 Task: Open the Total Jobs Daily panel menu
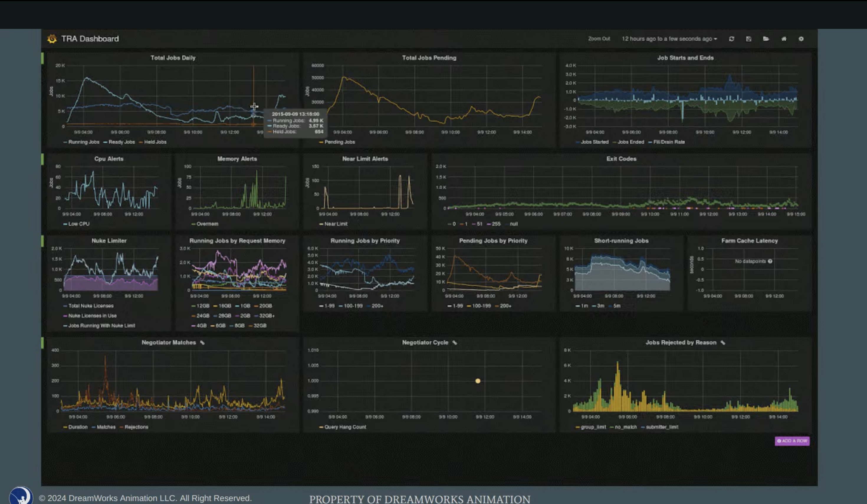tap(173, 58)
